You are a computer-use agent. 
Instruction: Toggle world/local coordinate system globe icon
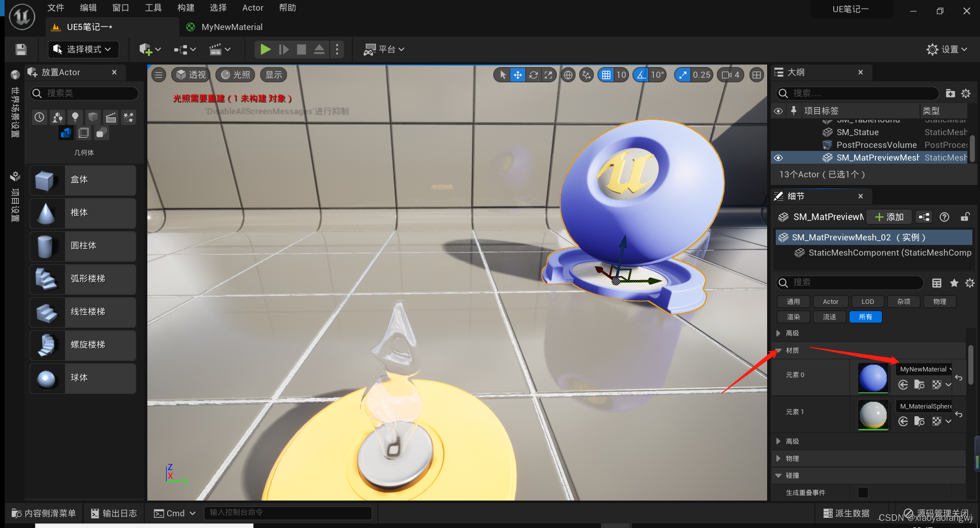[568, 75]
